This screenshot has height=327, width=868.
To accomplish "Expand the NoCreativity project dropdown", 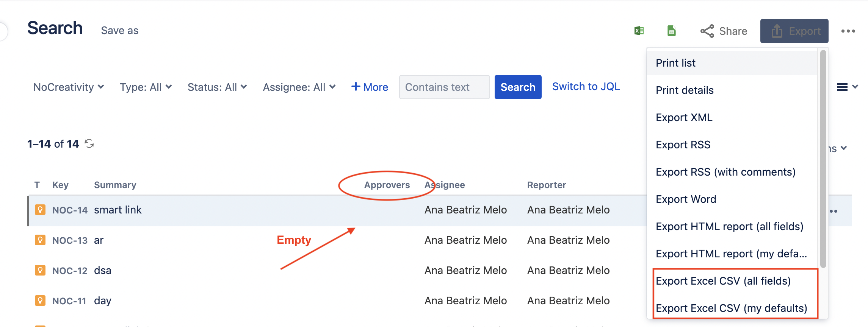I will pos(69,87).
